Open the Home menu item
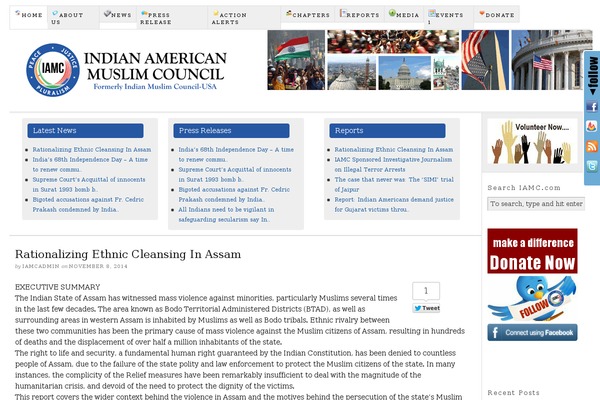This screenshot has width=600, height=400. pos(29,15)
